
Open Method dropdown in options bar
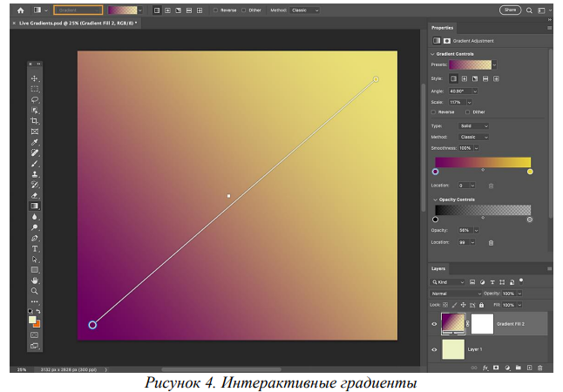click(305, 10)
